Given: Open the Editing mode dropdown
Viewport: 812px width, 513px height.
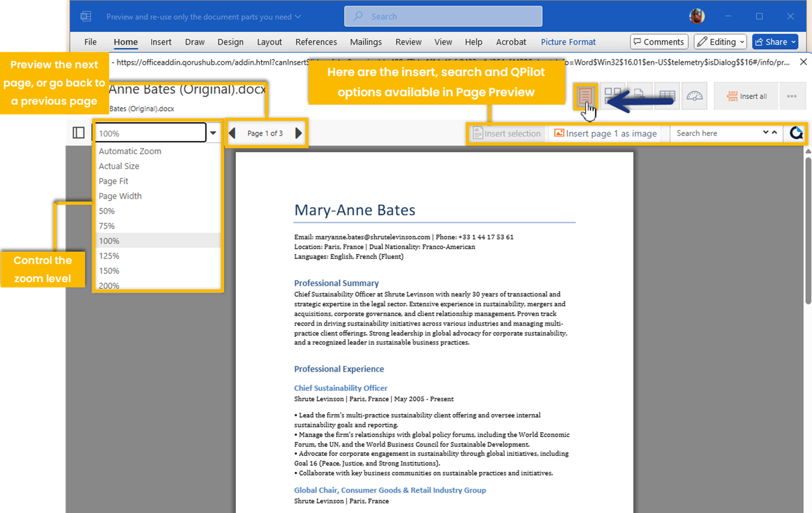Looking at the screenshot, I should coord(720,42).
